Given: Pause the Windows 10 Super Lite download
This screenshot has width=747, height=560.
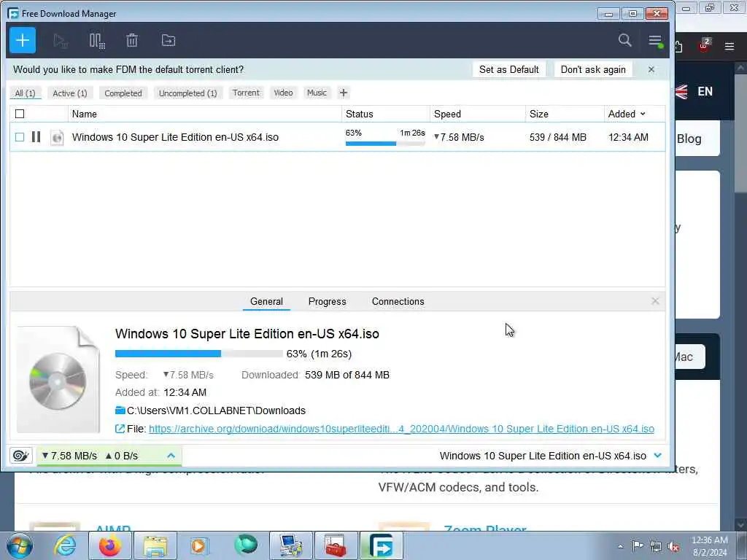Looking at the screenshot, I should (36, 137).
